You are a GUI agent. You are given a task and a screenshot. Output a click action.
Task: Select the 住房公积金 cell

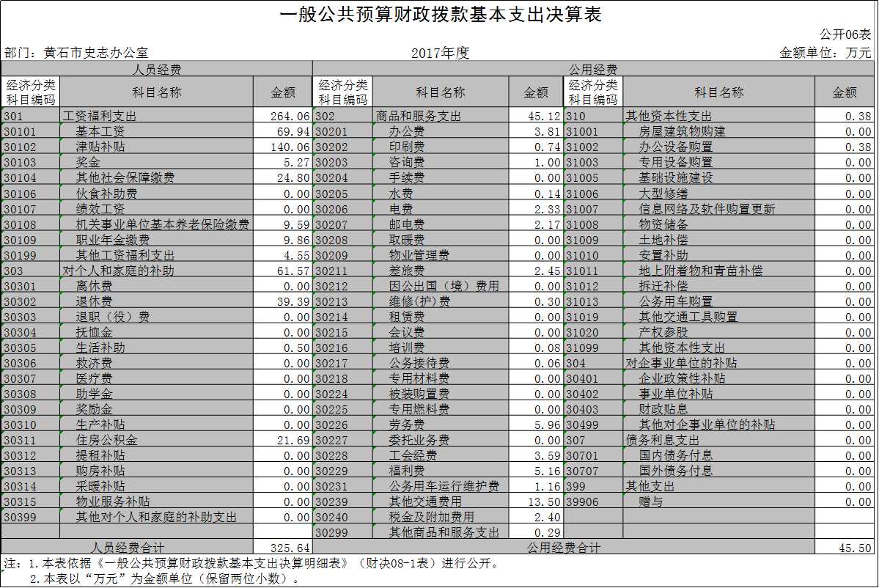tap(155, 440)
